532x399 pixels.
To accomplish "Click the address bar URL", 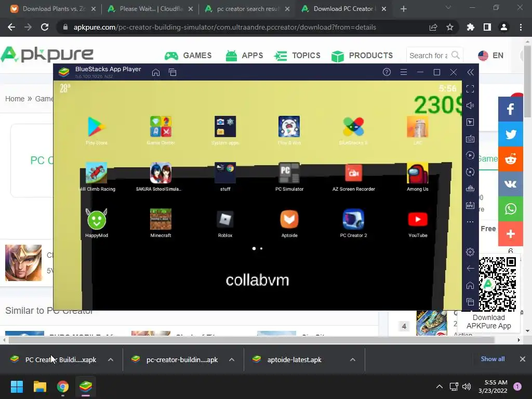I will tap(224, 27).
